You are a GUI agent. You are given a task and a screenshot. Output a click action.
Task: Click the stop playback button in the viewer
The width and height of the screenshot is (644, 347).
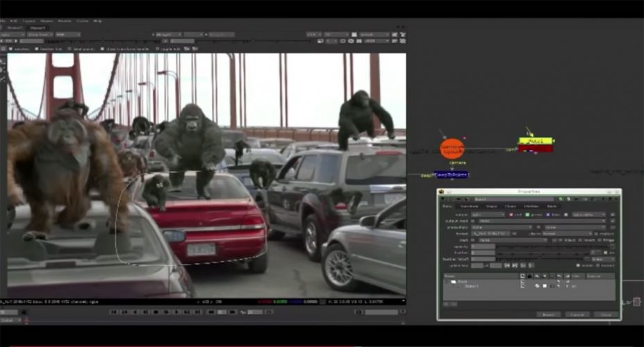tap(156, 312)
